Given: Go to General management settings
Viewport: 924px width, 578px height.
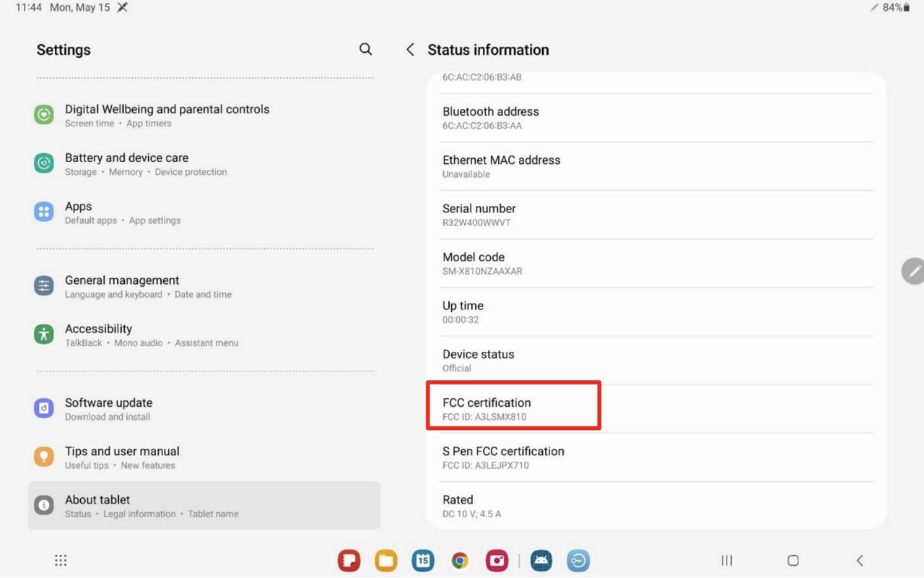Looking at the screenshot, I should 122,286.
